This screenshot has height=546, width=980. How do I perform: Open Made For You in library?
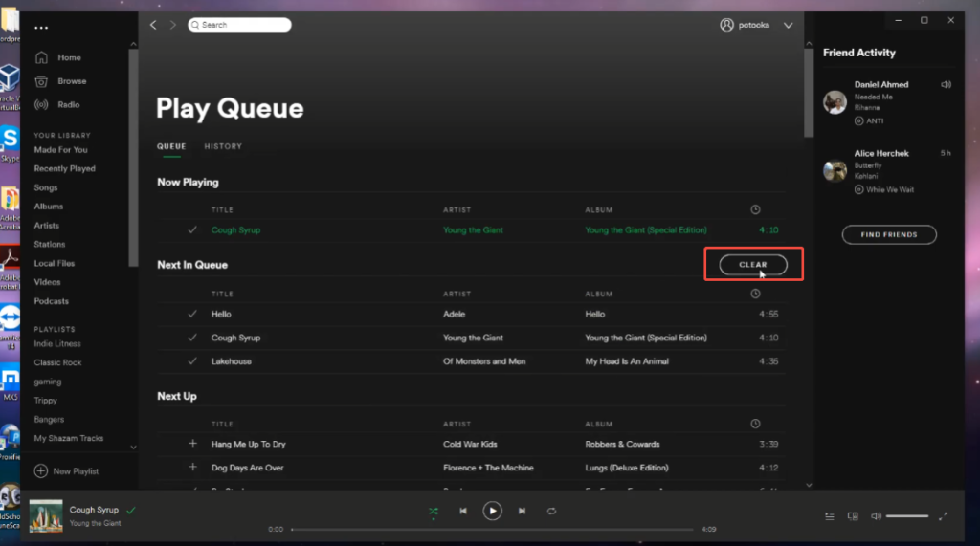click(60, 150)
